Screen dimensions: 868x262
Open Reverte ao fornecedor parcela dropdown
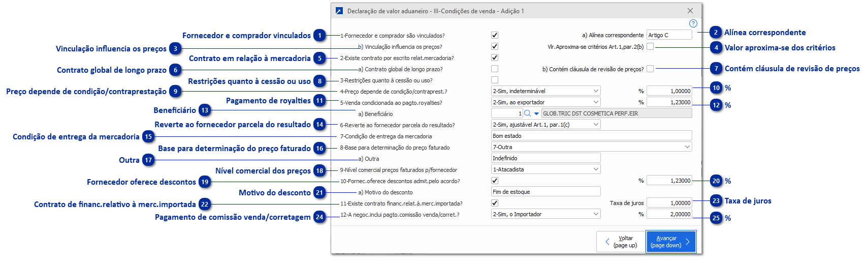click(546, 125)
